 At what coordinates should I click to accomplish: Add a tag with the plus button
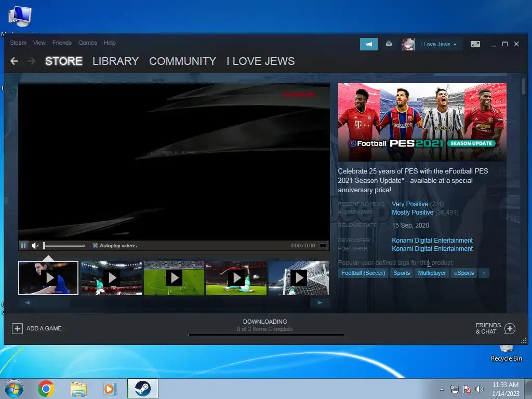pos(484,273)
